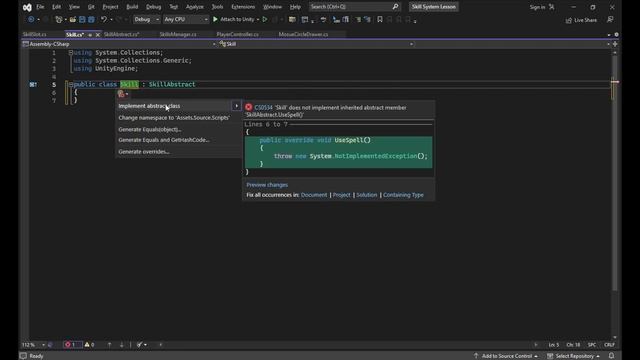The image size is (640, 360).
Task: Open the Analyze menu
Action: pos(194,7)
